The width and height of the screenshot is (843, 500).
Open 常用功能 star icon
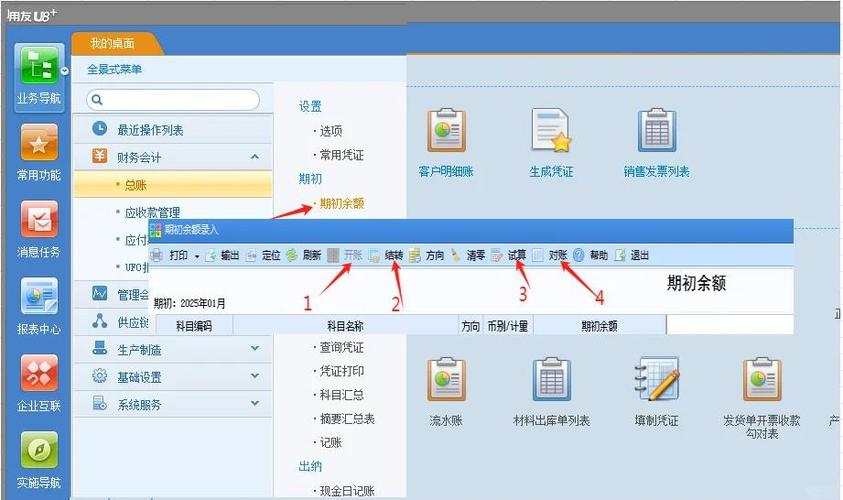tap(39, 143)
